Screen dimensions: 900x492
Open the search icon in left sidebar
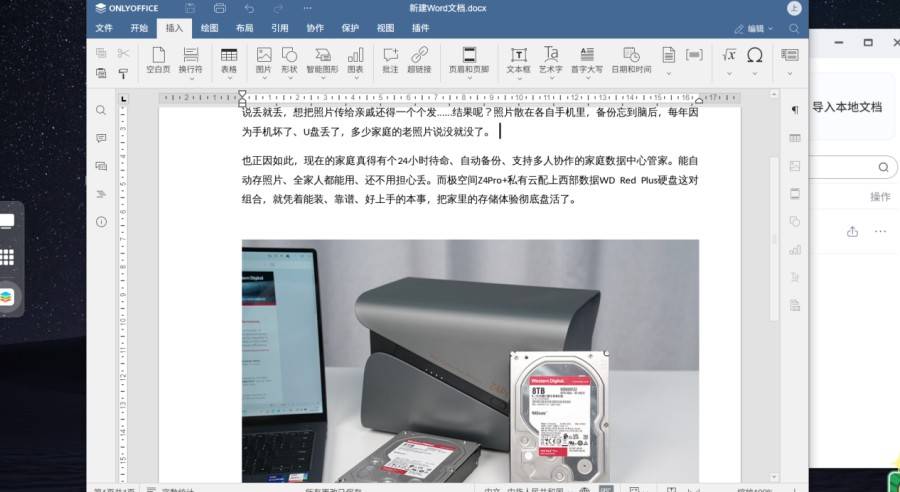pyautogui.click(x=101, y=110)
